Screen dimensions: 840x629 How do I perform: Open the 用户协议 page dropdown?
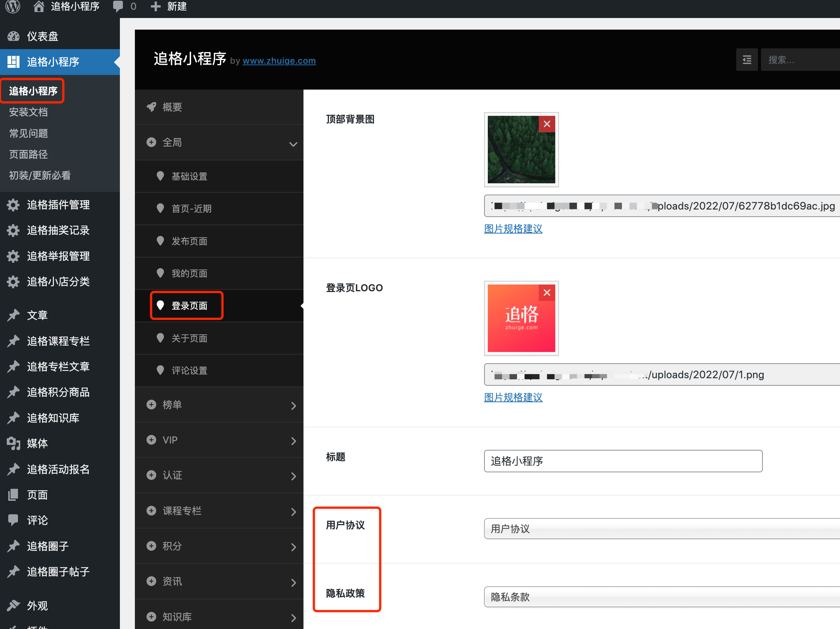pos(662,529)
